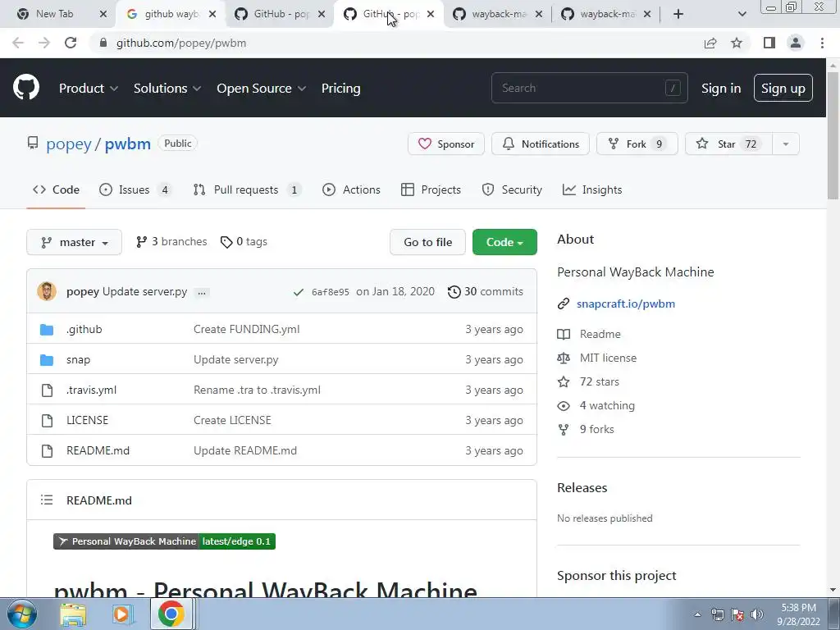Click the green commit status checkmark
840x630 pixels.
point(299,292)
